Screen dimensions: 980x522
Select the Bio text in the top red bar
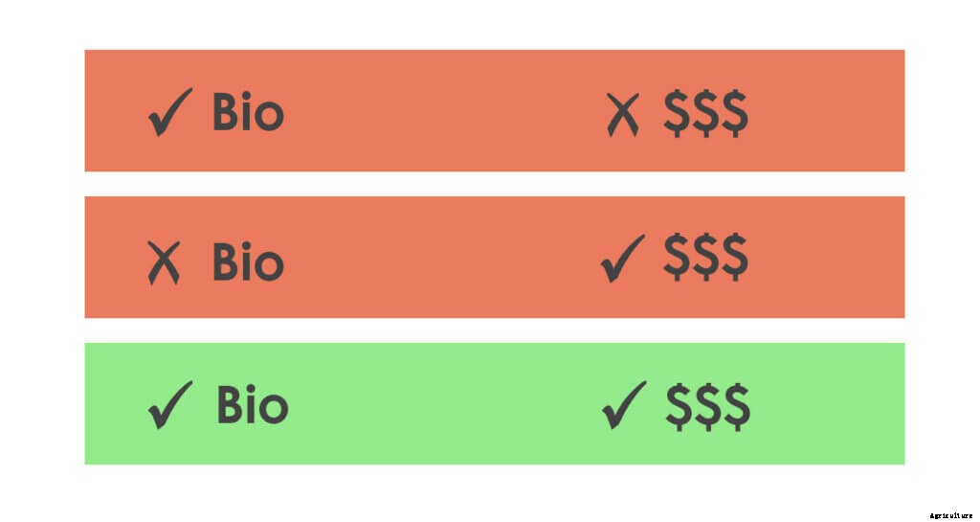pyautogui.click(x=248, y=114)
